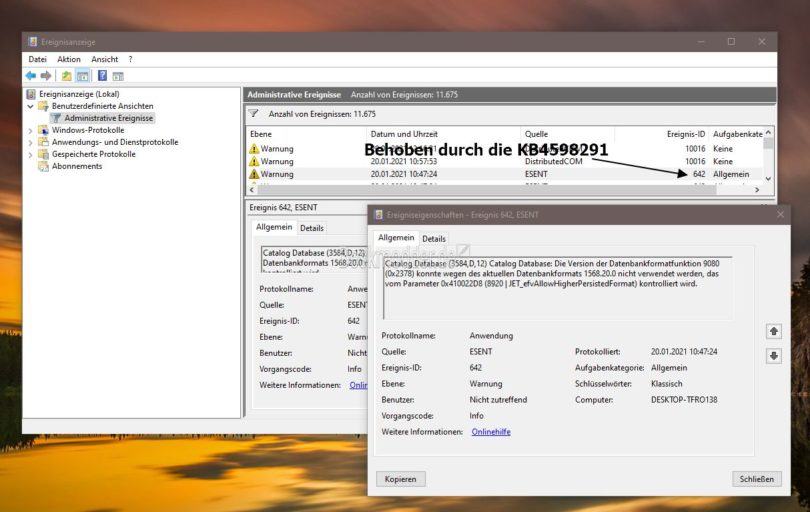Screen dimensions: 810x512
Task: Click the show/hide console tree toolbar icon
Action: coord(82,75)
